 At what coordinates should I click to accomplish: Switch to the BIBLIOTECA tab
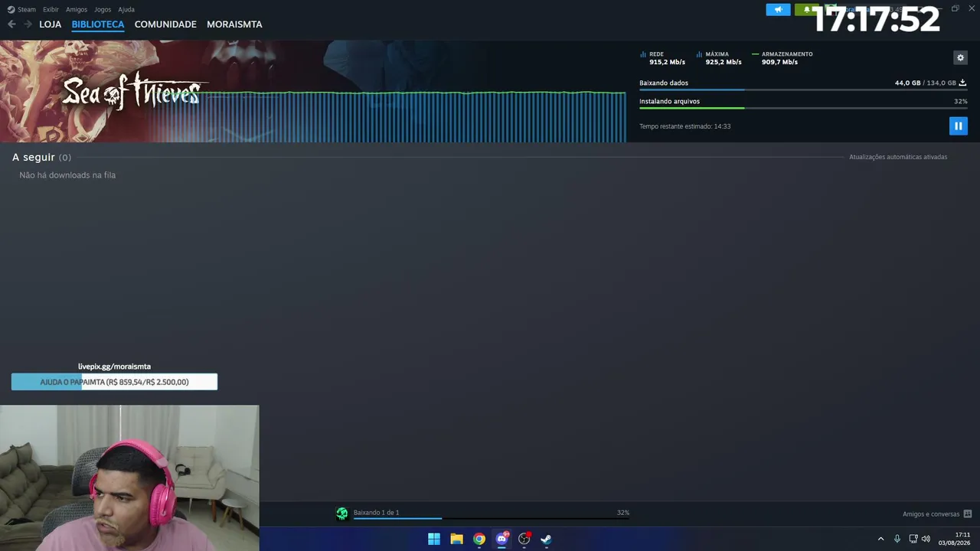98,24
